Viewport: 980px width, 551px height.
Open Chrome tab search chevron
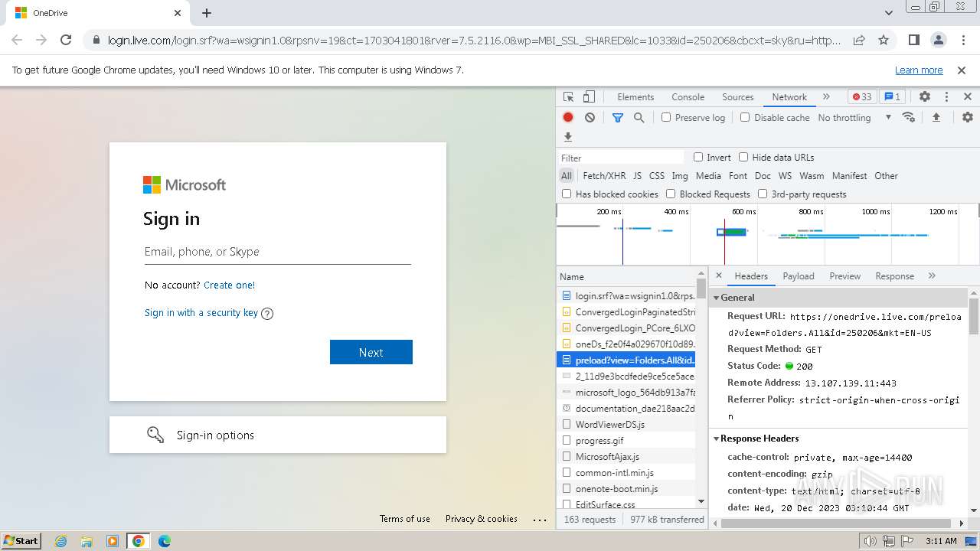click(888, 13)
